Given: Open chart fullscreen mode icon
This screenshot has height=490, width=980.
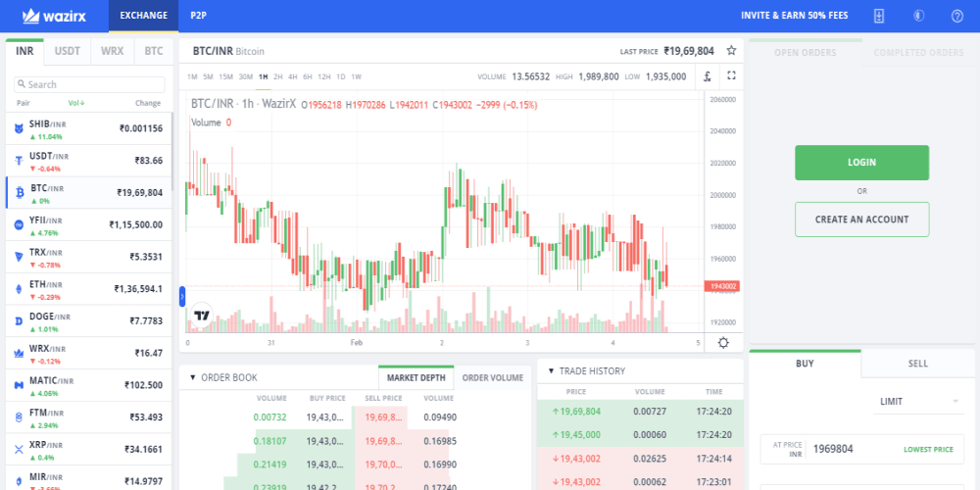Looking at the screenshot, I should click(x=731, y=75).
